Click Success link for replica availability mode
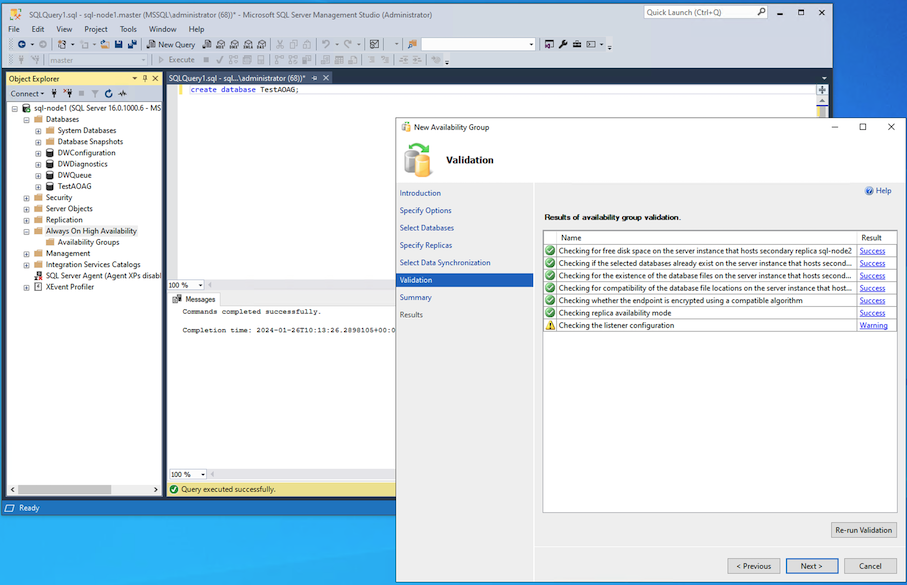This screenshot has height=585, width=907. [872, 312]
